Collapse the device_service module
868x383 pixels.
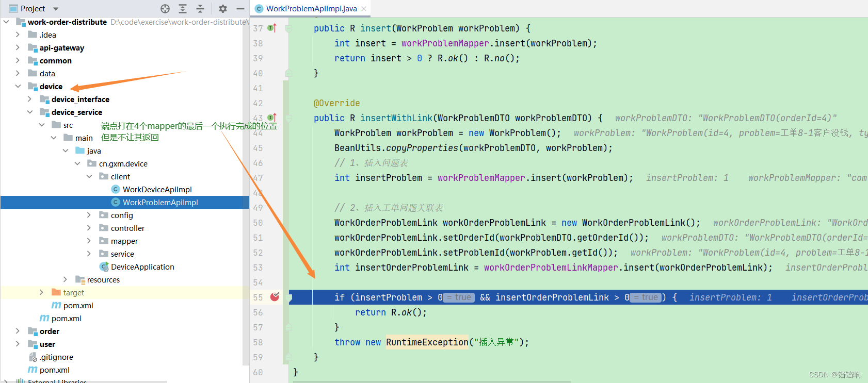coord(30,112)
